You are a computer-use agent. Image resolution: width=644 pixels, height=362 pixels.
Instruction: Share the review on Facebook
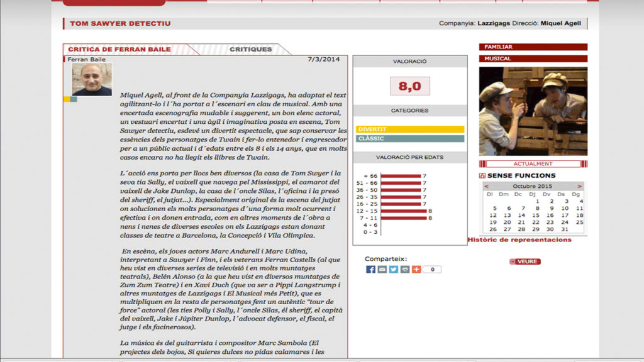[x=370, y=269]
